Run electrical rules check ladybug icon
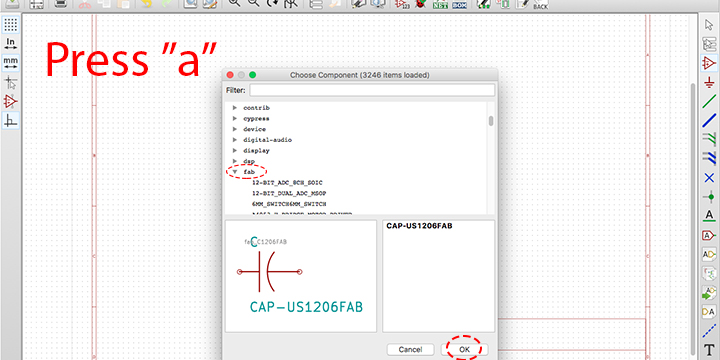The image size is (720, 360). pos(420,4)
